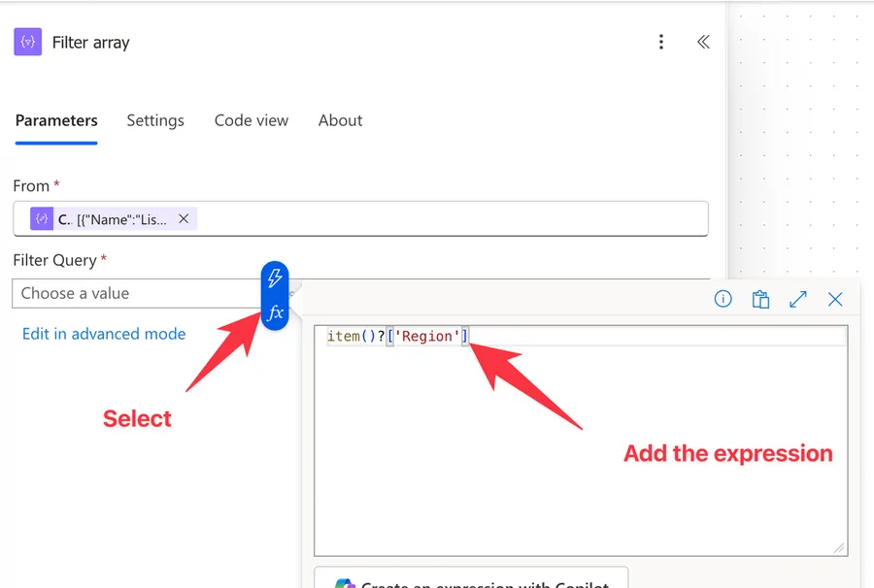Expand the expression editor to full size
This screenshot has width=874, height=588.
tap(798, 299)
